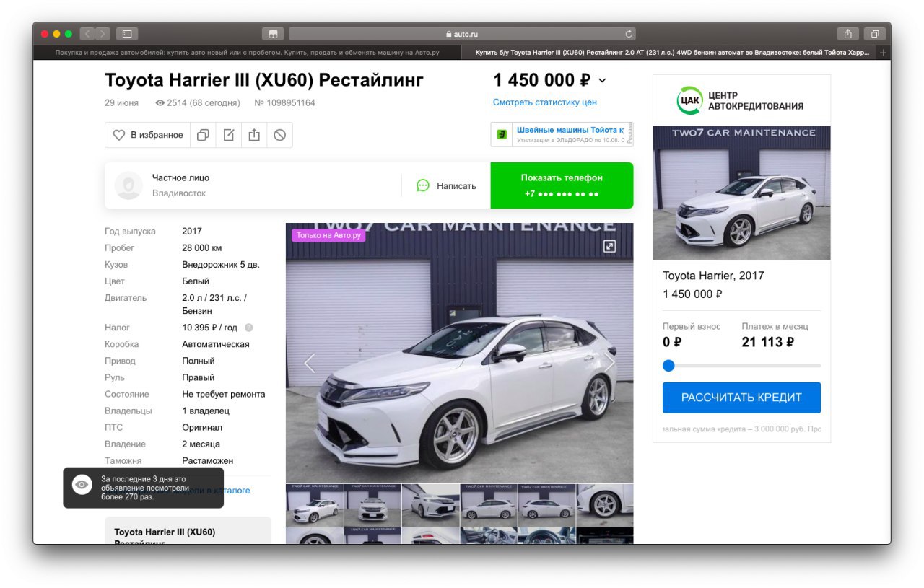Click the engine value '2.0 л / 231 л.с.'
924x588 pixels.
214,298
